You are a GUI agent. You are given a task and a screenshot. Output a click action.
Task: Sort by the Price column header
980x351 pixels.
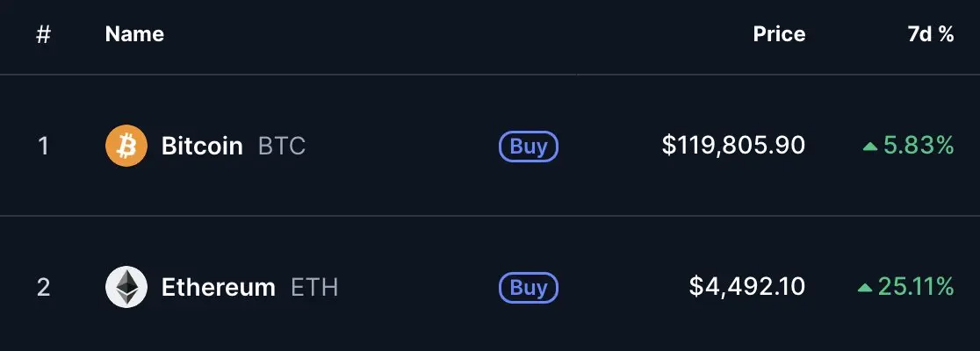click(779, 34)
